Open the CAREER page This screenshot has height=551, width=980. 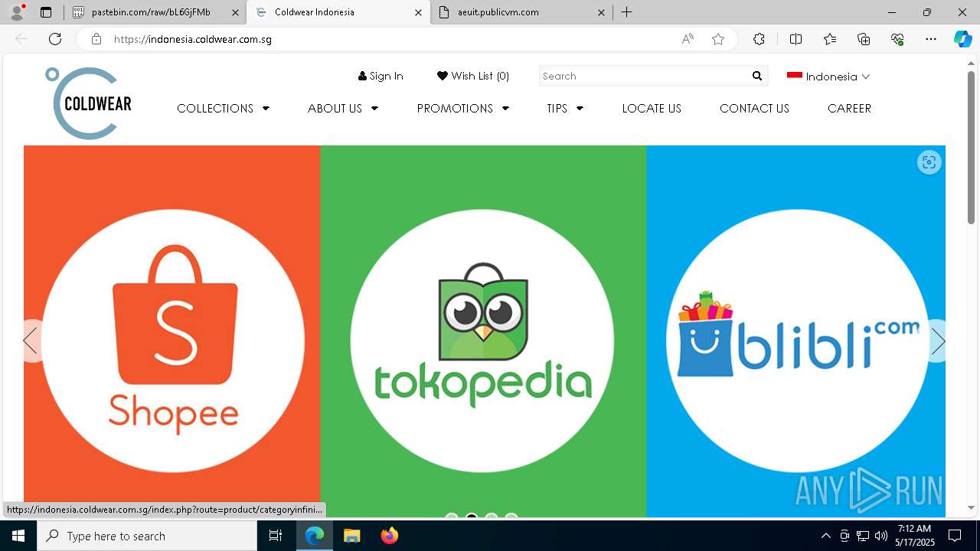[849, 109]
